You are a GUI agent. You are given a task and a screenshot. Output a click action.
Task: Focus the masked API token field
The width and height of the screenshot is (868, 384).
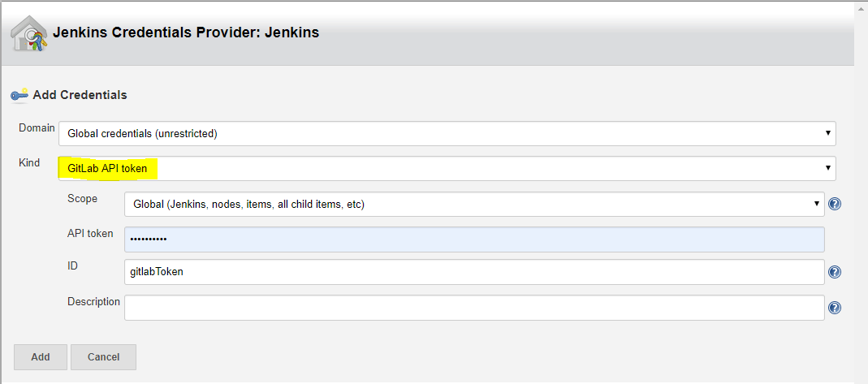coord(474,239)
